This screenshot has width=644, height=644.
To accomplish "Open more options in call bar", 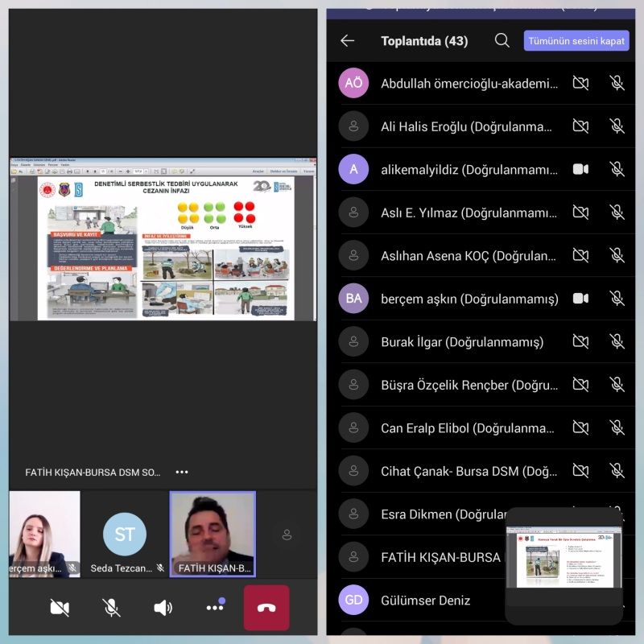I will tap(215, 608).
